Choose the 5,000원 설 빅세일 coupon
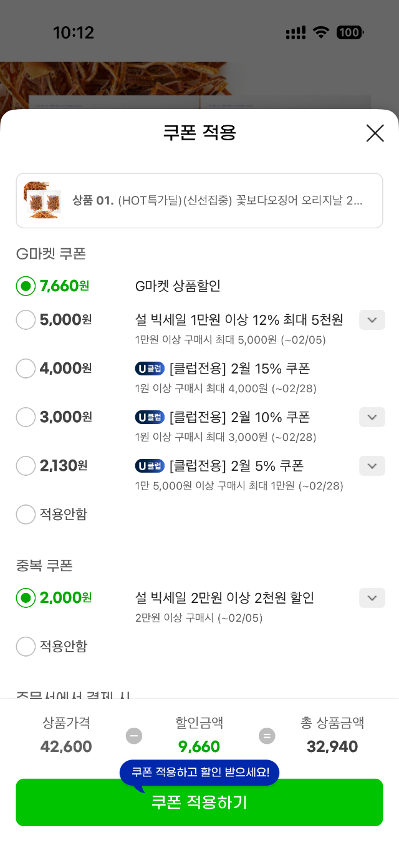Screen dimensions: 399x868 pos(26,320)
